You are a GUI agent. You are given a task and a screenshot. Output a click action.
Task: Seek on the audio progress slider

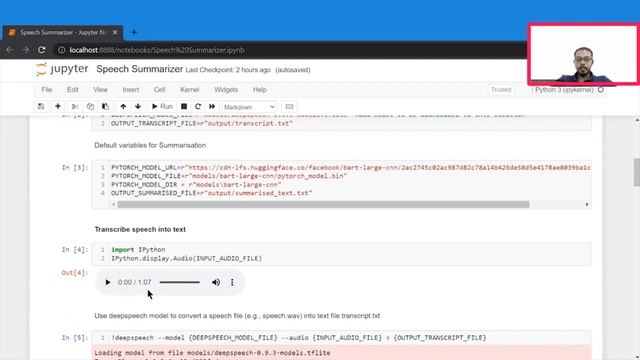click(180, 282)
